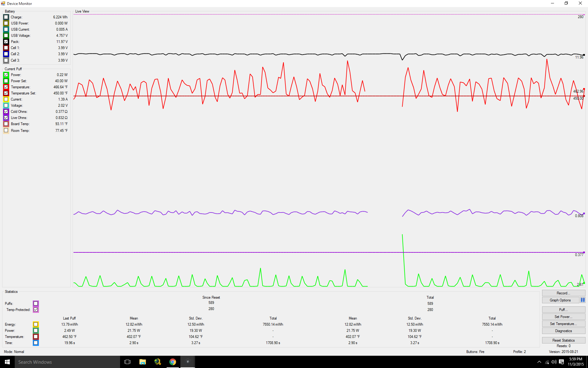Open Task View on taskbar
The width and height of the screenshot is (588, 368).
click(x=127, y=362)
